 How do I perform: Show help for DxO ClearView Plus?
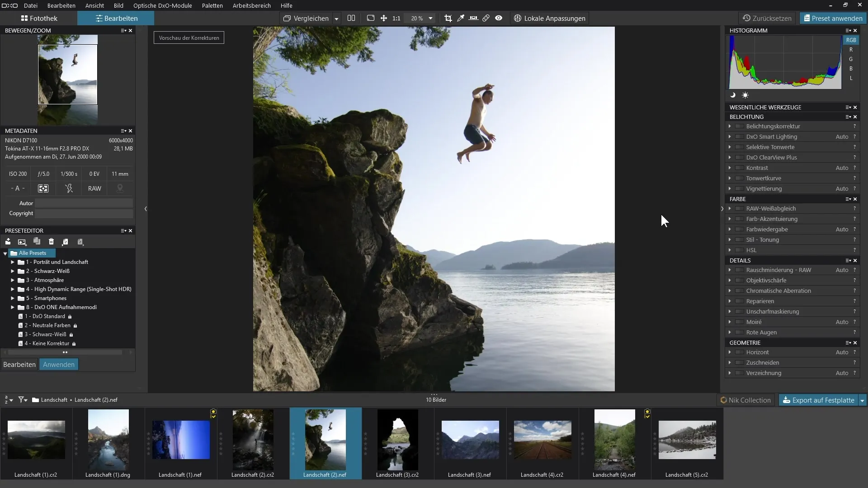[854, 158]
